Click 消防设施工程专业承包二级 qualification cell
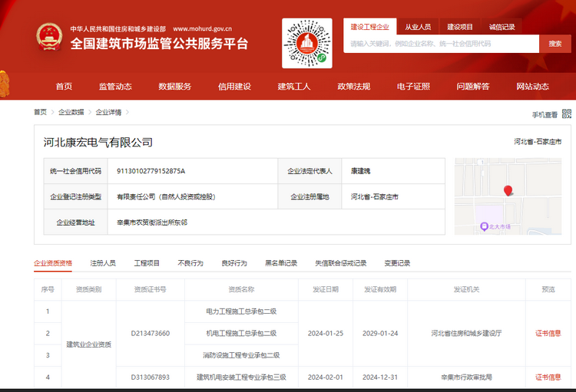576x392 pixels. point(241,355)
